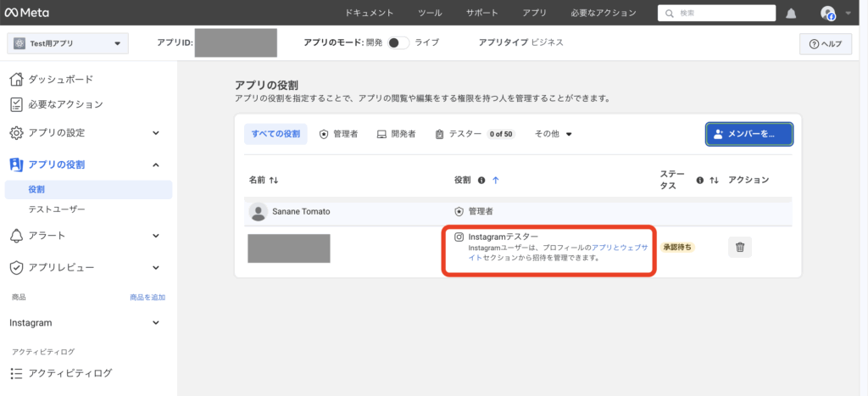Screen dimensions: 868x396
Task: Open the アプリ top menu
Action: (534, 13)
